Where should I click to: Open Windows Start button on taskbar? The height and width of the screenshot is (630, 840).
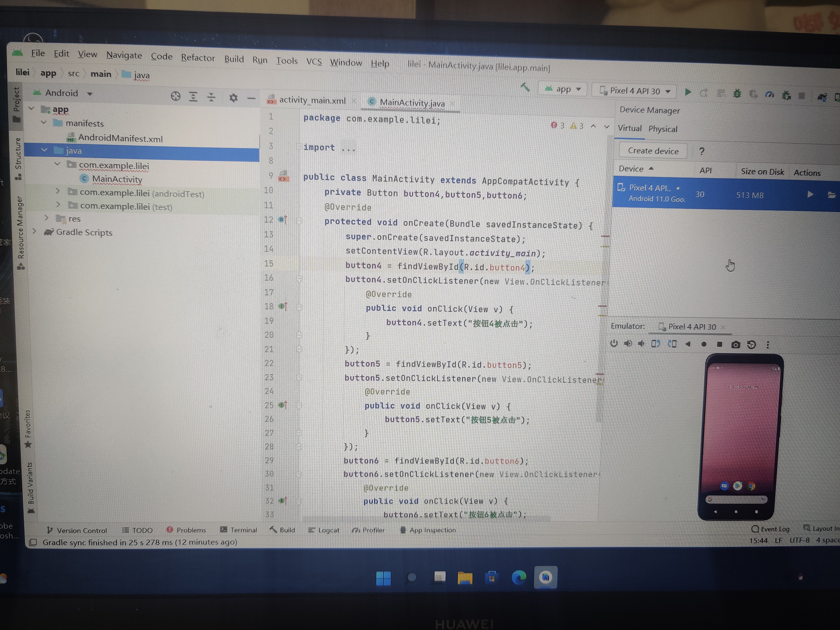(x=383, y=578)
